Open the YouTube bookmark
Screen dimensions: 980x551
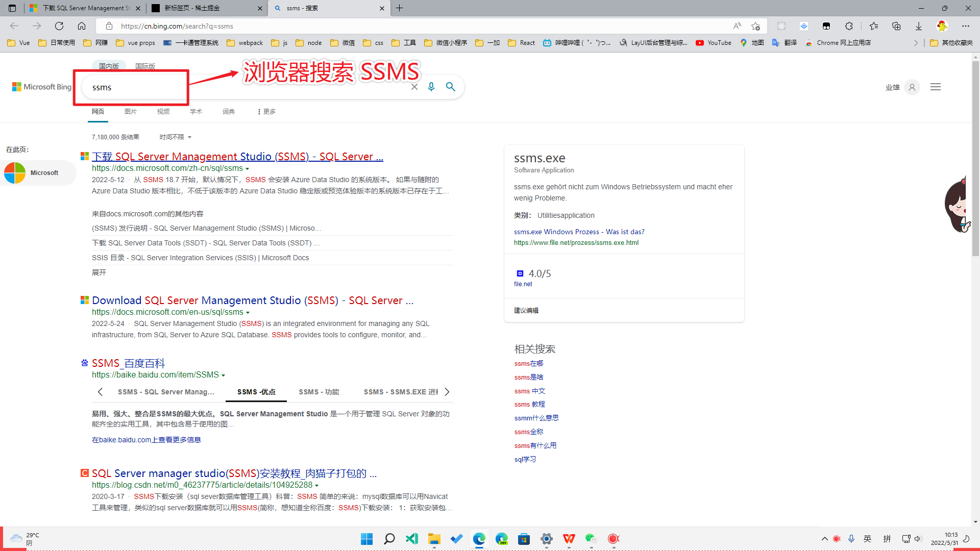(714, 43)
